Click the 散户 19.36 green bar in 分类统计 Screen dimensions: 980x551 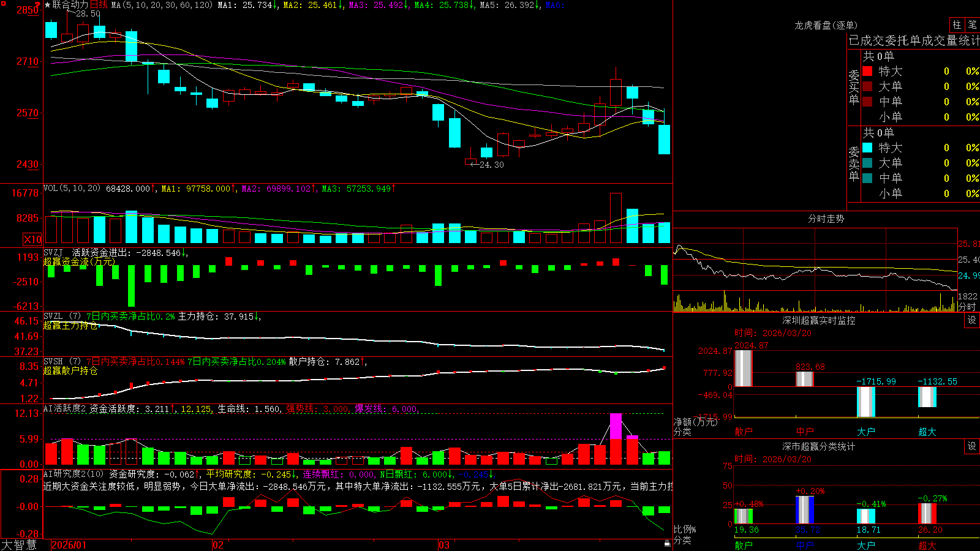(744, 516)
